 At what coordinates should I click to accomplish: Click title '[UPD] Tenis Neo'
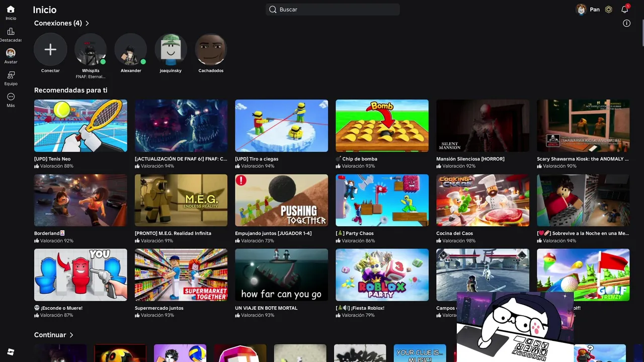pos(52,159)
